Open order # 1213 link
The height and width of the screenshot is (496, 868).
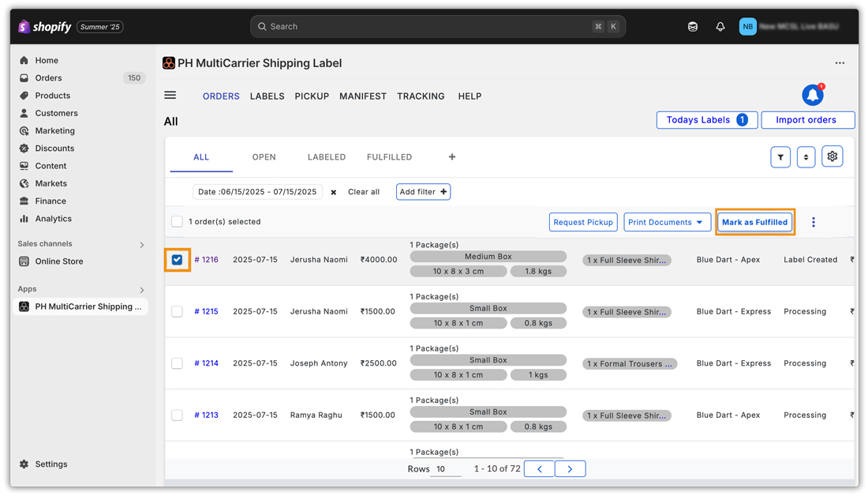coord(206,415)
